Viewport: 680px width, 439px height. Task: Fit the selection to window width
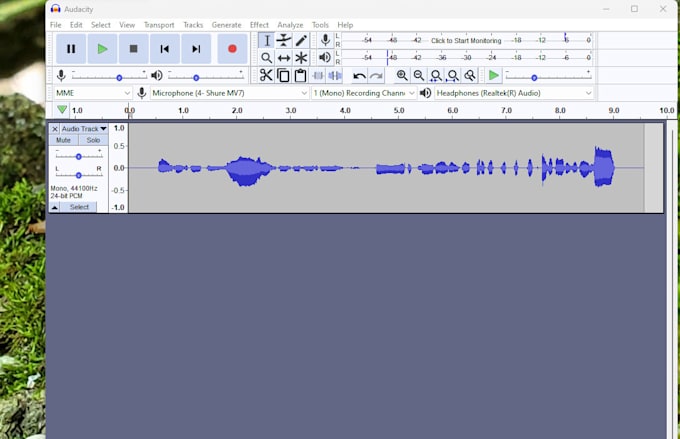coord(436,75)
